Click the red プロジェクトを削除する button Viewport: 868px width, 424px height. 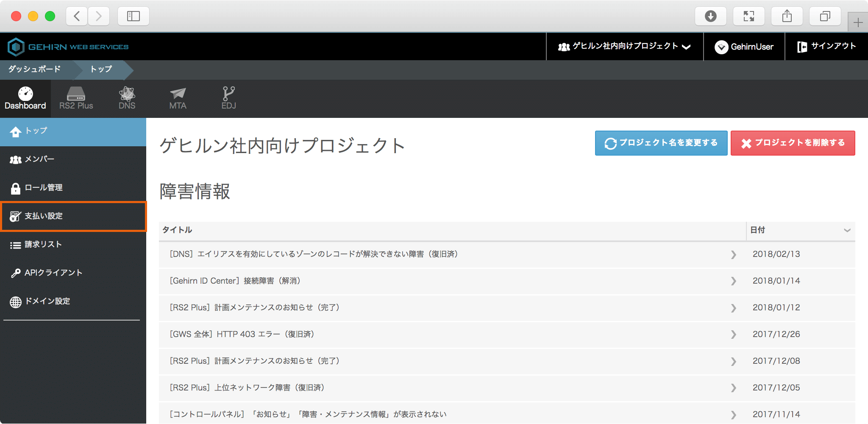click(793, 143)
